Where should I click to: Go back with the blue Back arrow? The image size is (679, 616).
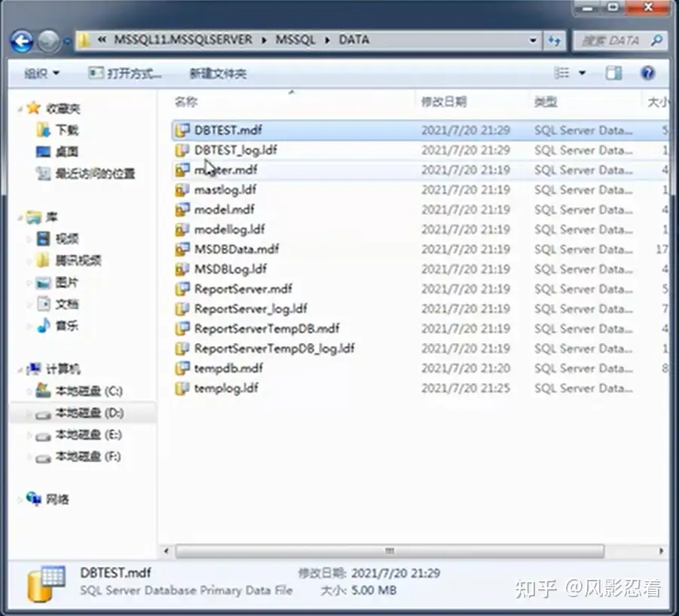22,41
